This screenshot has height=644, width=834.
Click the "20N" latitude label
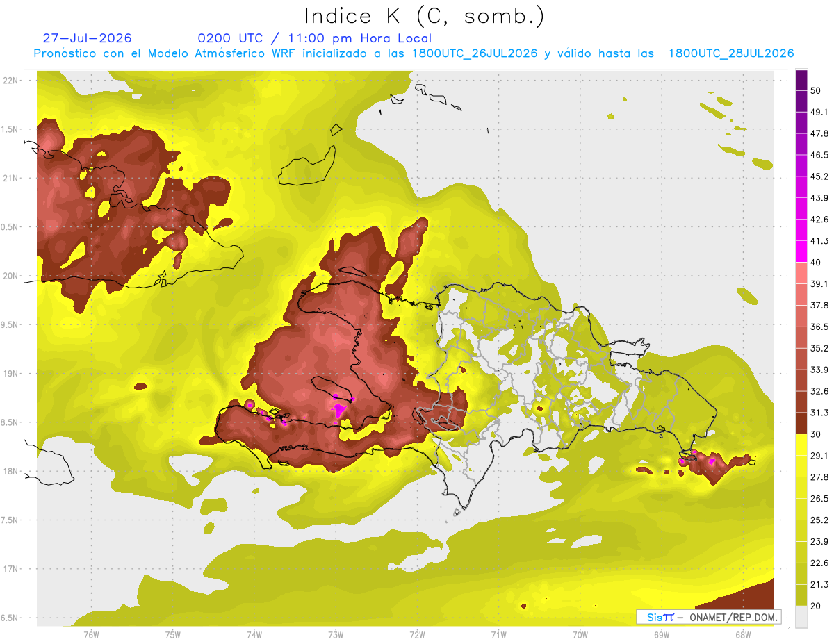coord(11,276)
